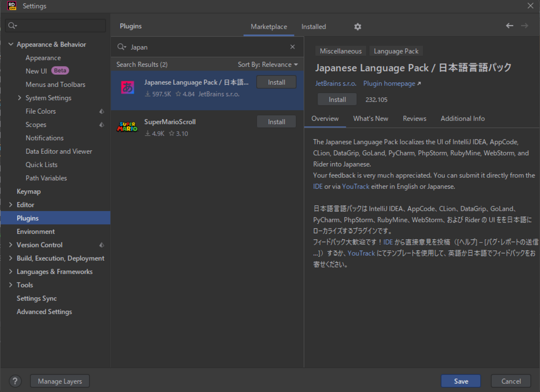Open help with the question mark icon
This screenshot has width=540, height=392.
click(15, 381)
